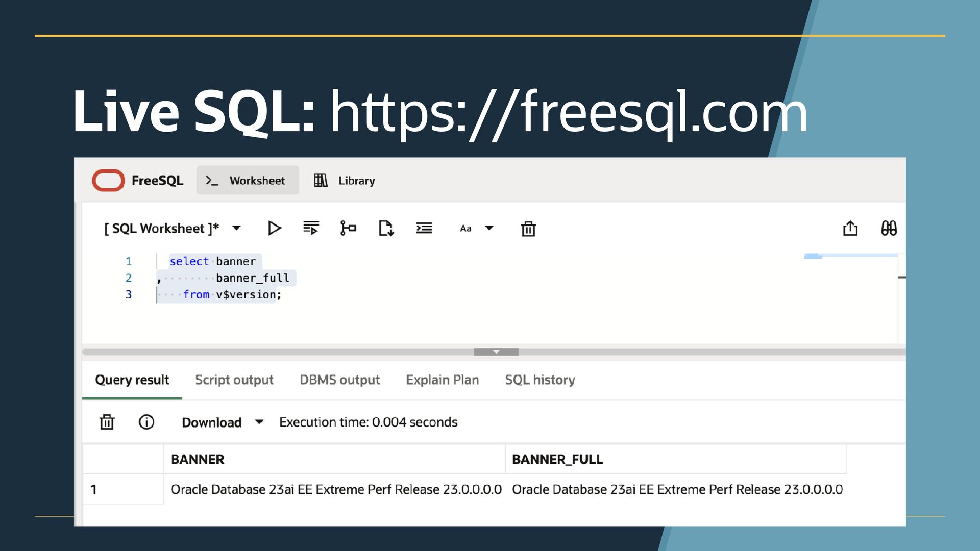
Task: Collapse the editor pane using the splitter handle
Action: point(496,352)
